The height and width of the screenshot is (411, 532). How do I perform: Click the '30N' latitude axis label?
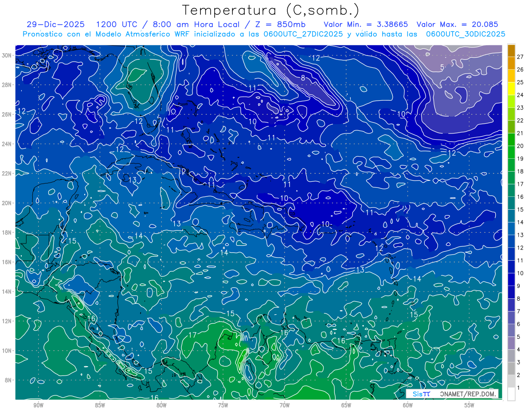tap(7, 55)
